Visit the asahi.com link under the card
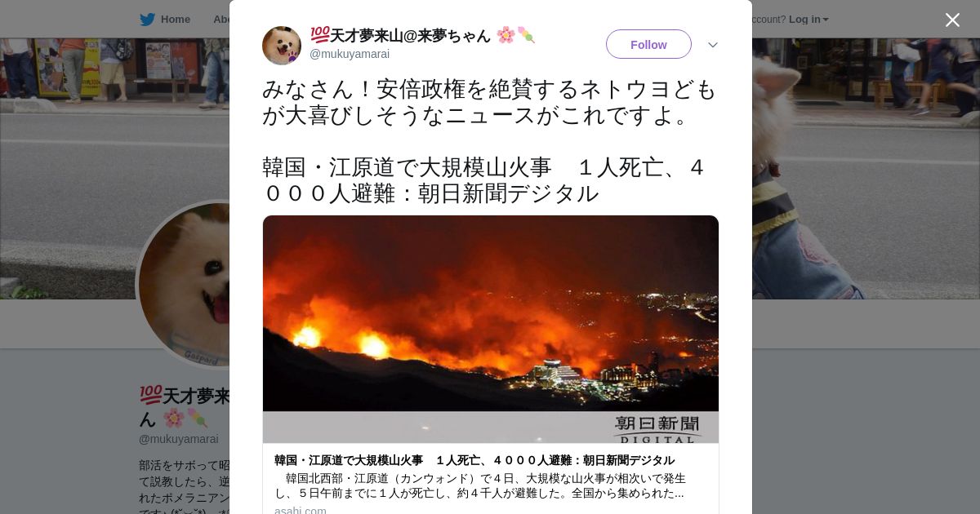This screenshot has height=514, width=980. point(301,511)
